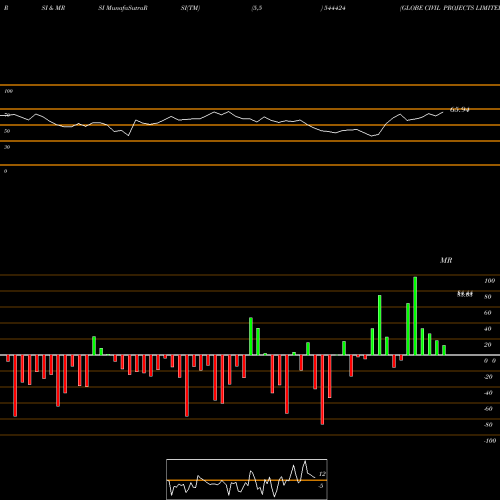Click the RSI value "65.94"

(460, 110)
